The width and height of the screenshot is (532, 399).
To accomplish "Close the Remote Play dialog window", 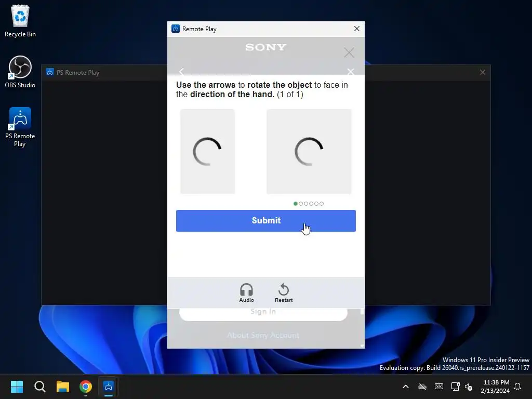I will [x=356, y=29].
